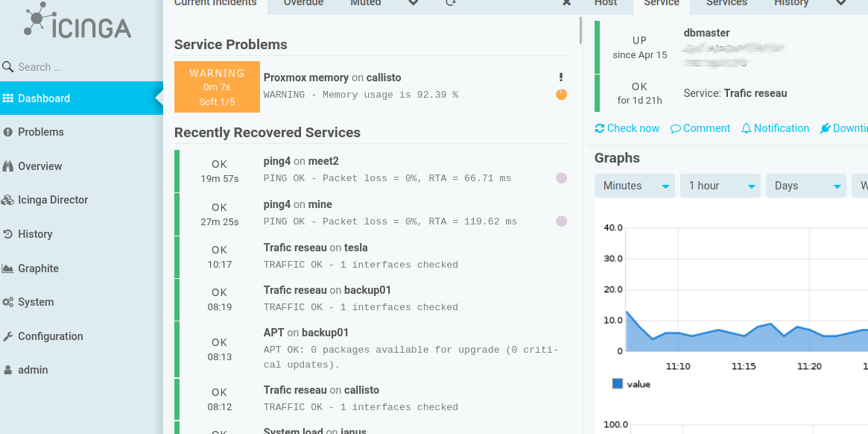Screen dimensions: 868x434
Task: Click 'WARNING - Memory usage is 92.39 %' output
Action: [361, 95]
